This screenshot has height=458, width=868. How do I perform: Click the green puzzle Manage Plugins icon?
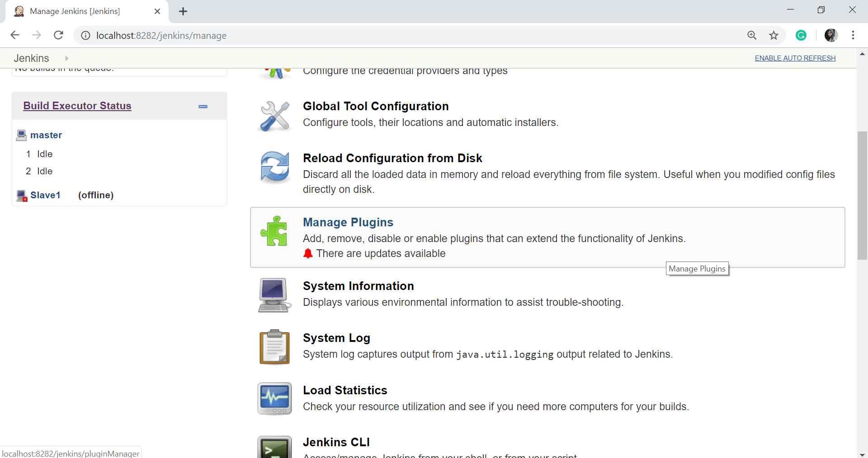click(x=274, y=231)
